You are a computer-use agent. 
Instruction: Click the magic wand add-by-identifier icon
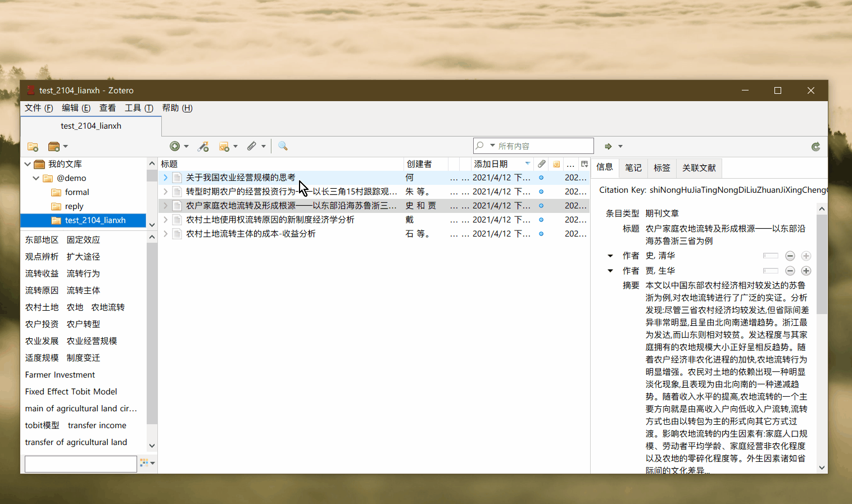(x=203, y=147)
